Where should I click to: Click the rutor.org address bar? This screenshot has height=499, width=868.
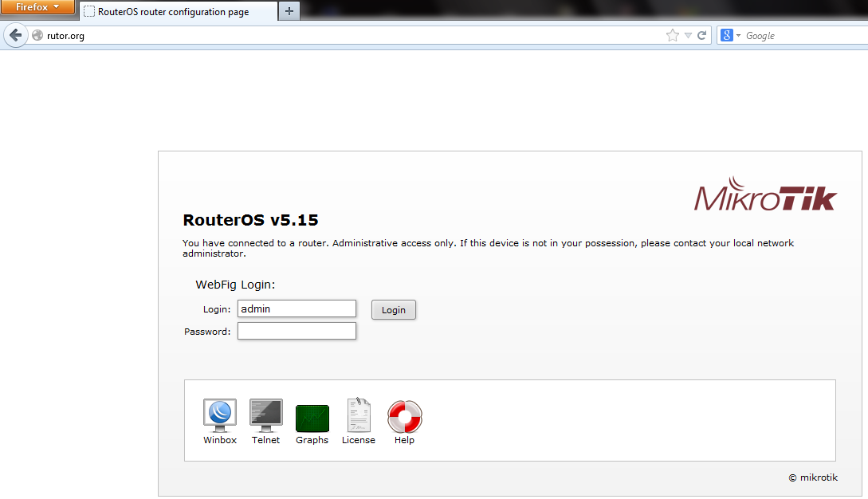pyautogui.click(x=354, y=35)
